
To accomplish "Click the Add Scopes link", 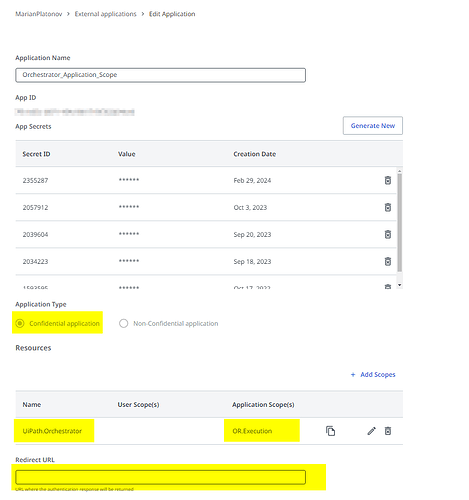I will [378, 375].
